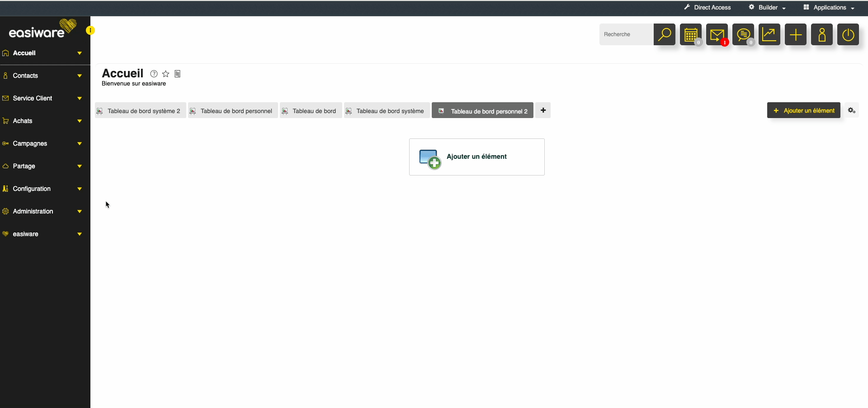Click the search magnifier icon
The height and width of the screenshot is (408, 868).
[664, 34]
